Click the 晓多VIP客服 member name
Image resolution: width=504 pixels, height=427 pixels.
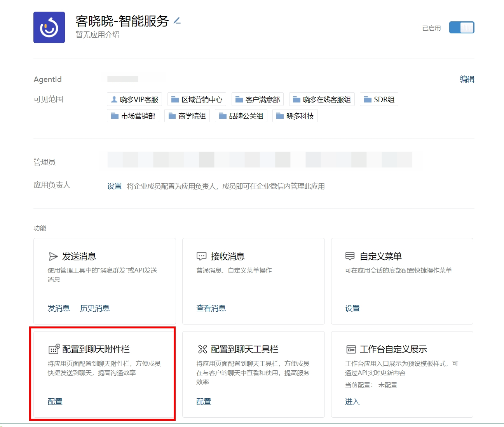(x=139, y=100)
